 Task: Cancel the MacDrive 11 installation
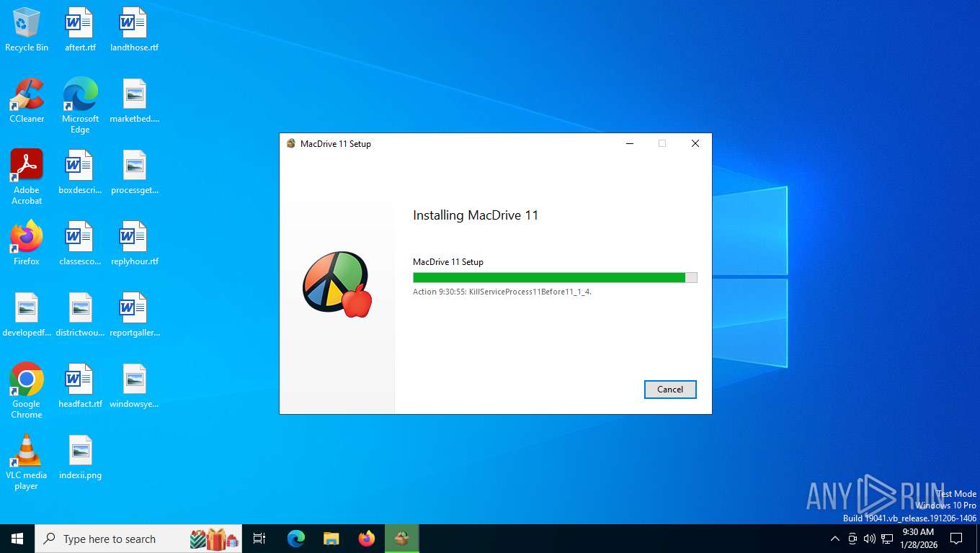tap(670, 390)
